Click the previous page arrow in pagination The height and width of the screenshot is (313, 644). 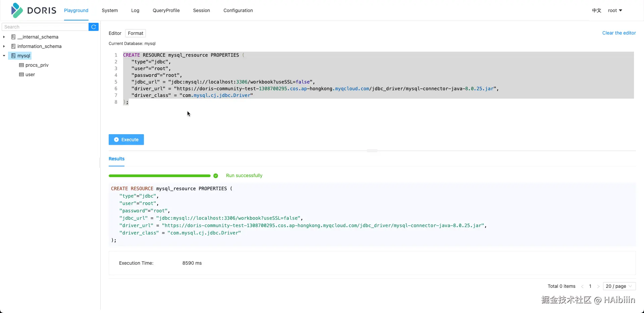coord(582,286)
